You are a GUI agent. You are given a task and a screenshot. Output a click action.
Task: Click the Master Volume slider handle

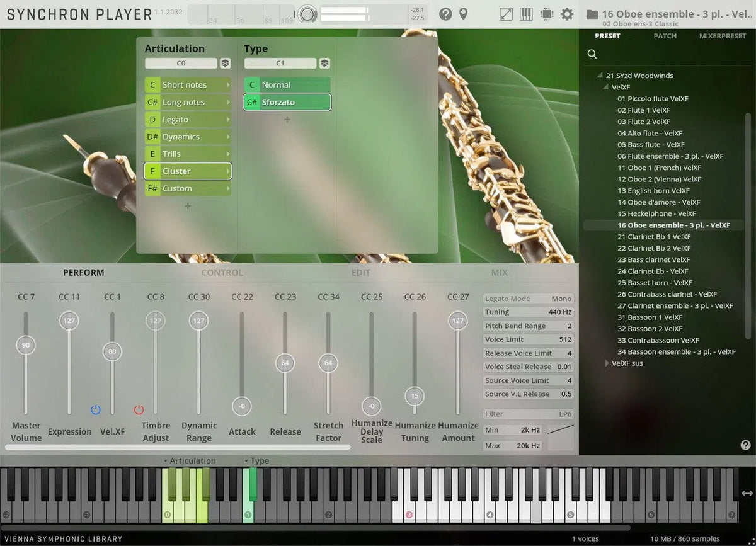pos(26,345)
